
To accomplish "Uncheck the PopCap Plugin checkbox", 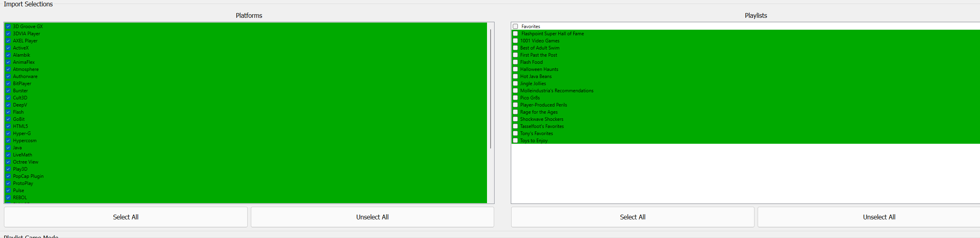I will pyautogui.click(x=8, y=176).
